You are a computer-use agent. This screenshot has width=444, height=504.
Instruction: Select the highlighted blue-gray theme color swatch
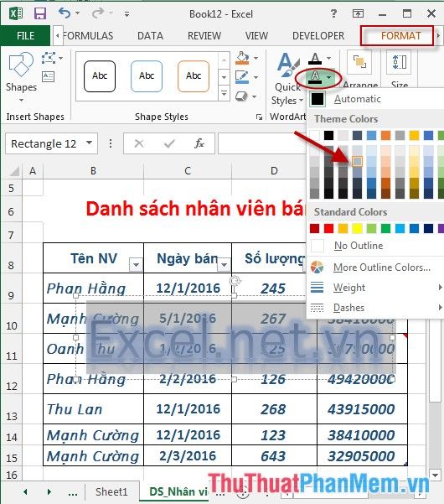tap(357, 161)
